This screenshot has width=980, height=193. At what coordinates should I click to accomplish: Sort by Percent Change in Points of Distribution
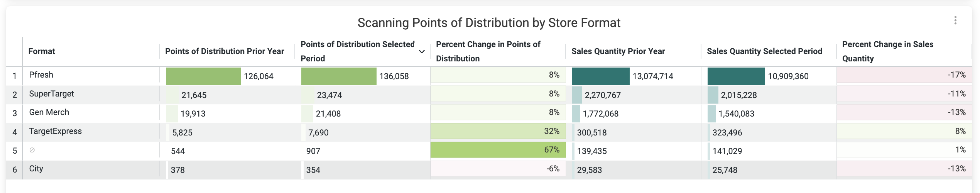click(488, 51)
